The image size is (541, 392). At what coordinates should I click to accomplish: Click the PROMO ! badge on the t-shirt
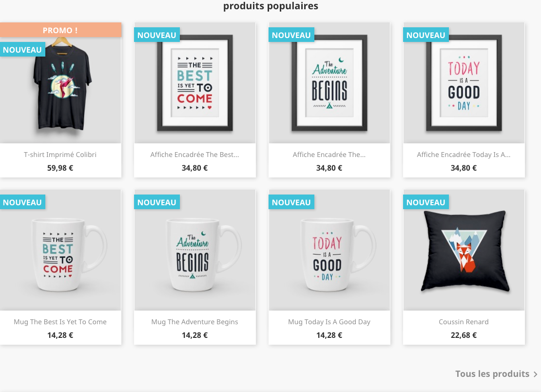(x=60, y=30)
